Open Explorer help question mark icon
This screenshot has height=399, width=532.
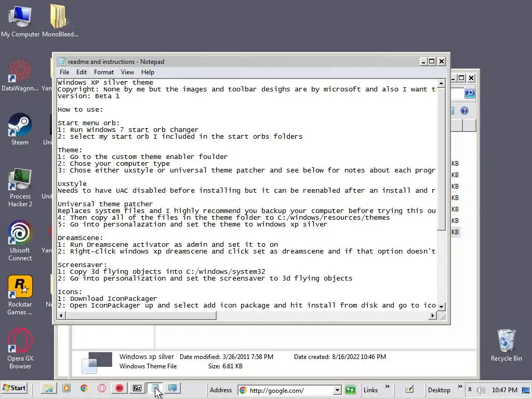pyautogui.click(x=464, y=111)
